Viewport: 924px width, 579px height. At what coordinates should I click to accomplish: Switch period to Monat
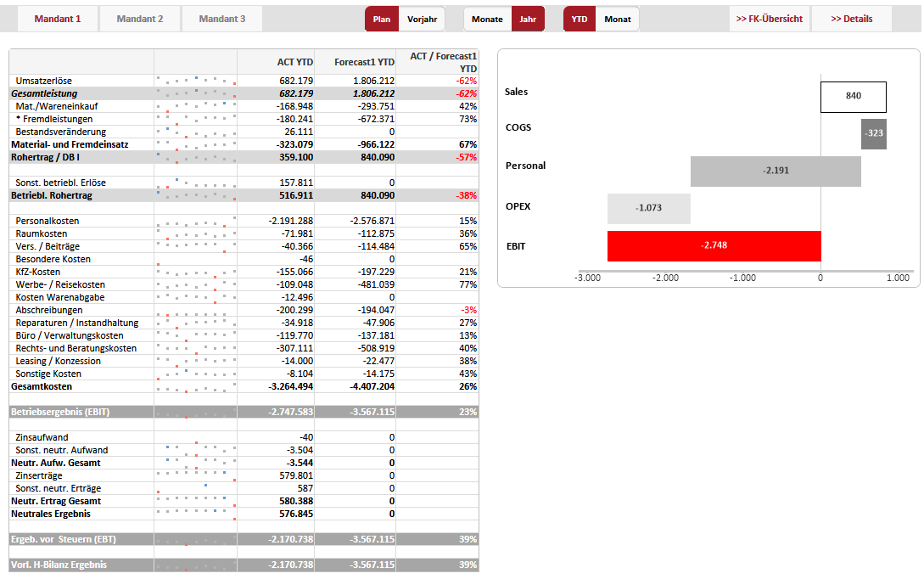click(x=617, y=19)
